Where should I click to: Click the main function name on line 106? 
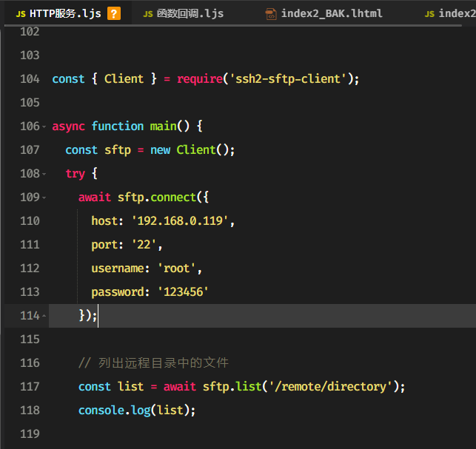163,126
